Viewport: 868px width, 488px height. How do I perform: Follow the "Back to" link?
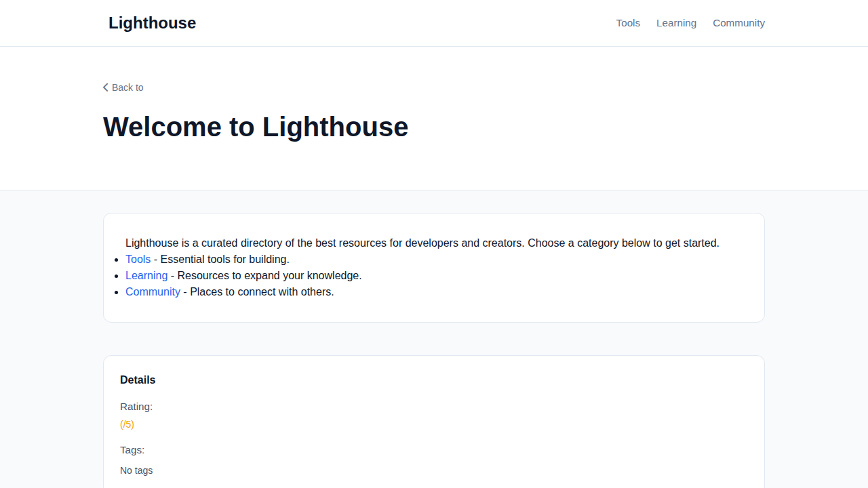127,87
